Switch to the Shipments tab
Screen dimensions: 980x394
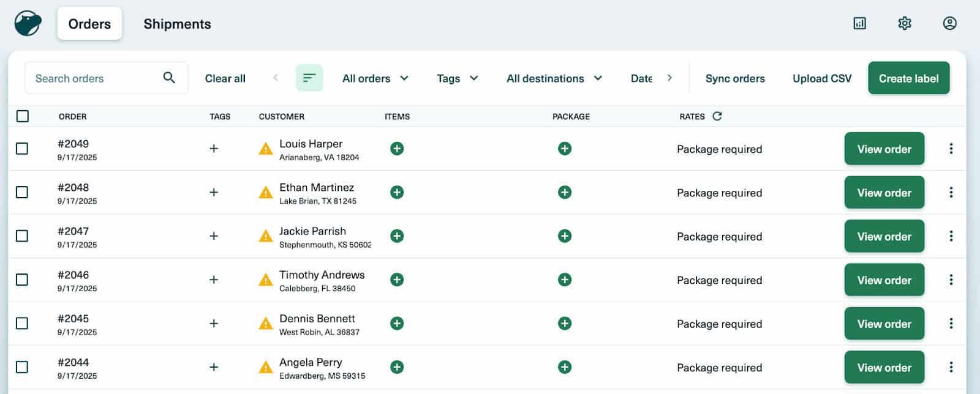[177, 24]
